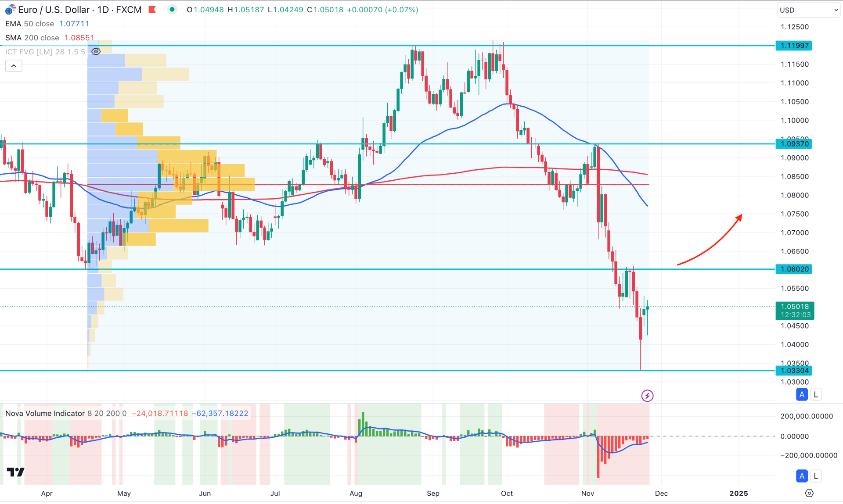Click the change value +0.00070 (+0.07%)
The width and height of the screenshot is (843, 504).
coord(382,10)
